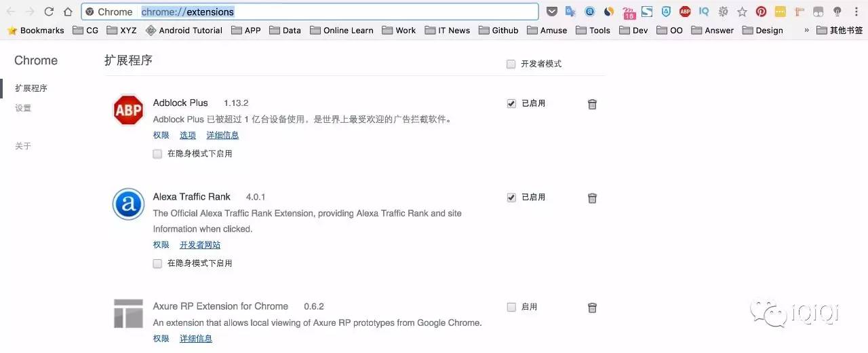Trash the Axure RP Extension
The width and height of the screenshot is (868, 353).
click(592, 308)
